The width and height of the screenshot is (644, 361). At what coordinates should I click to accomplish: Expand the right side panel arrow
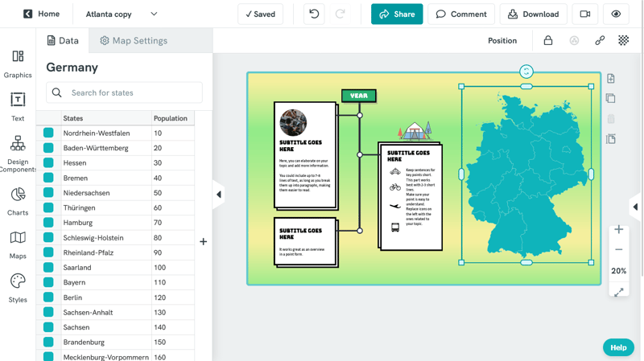coord(635,207)
